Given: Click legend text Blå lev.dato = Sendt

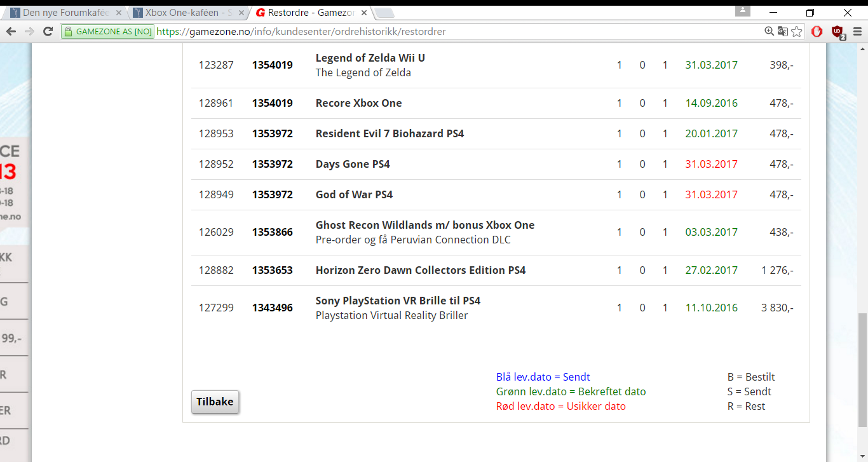Looking at the screenshot, I should pos(543,377).
